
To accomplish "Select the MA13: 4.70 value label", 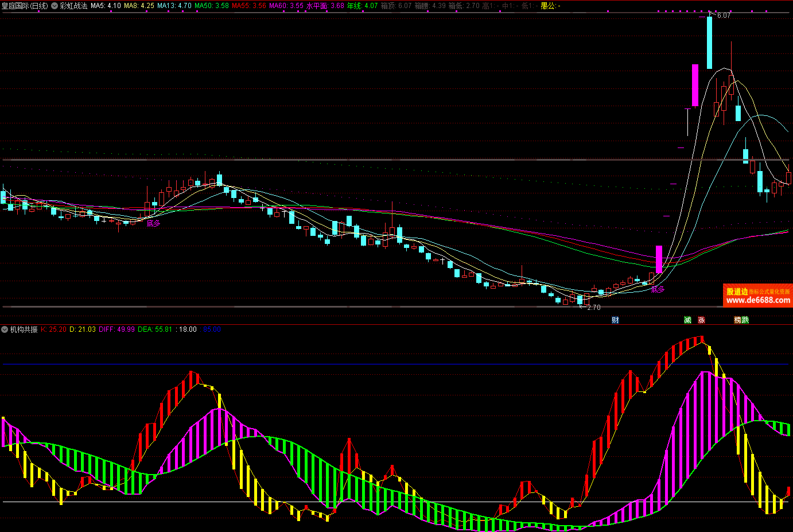I will pyautogui.click(x=174, y=6).
